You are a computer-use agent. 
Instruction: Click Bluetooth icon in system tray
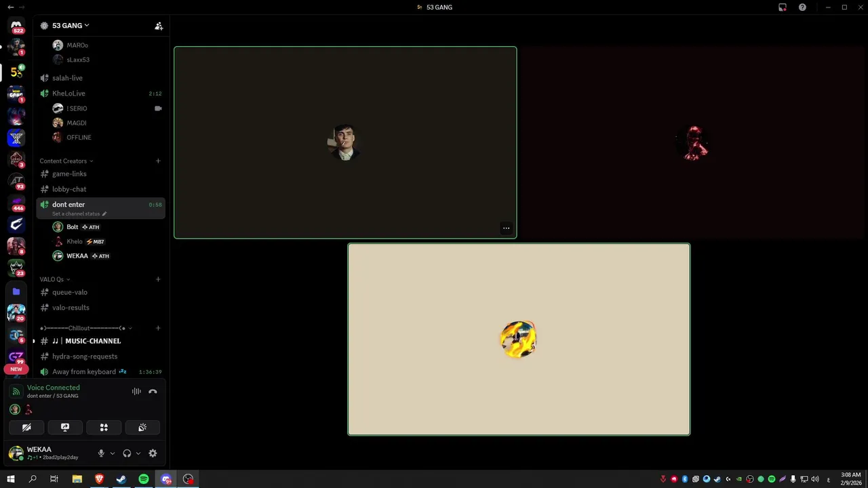click(x=685, y=479)
